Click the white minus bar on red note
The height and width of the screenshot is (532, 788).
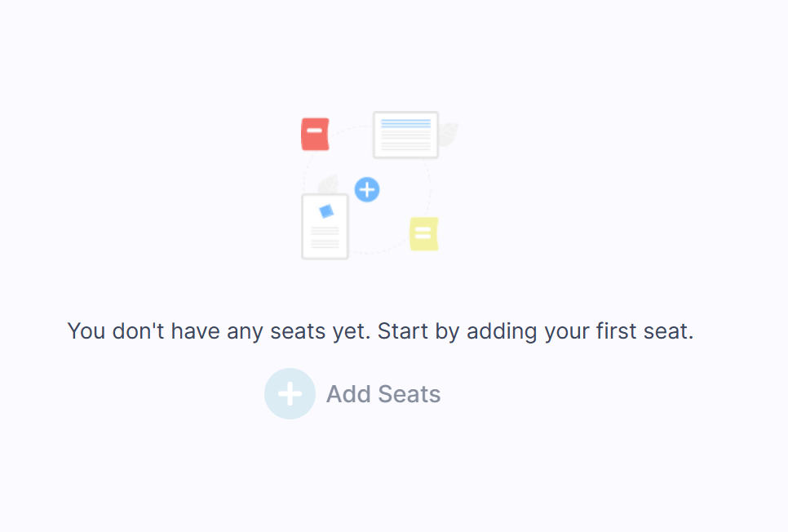315,131
